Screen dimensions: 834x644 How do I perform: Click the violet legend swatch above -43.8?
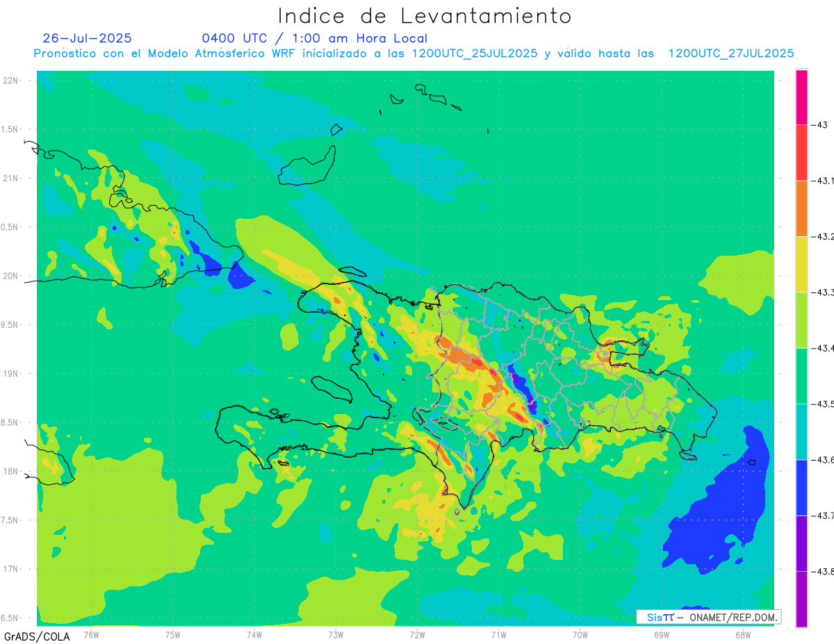[x=801, y=543]
